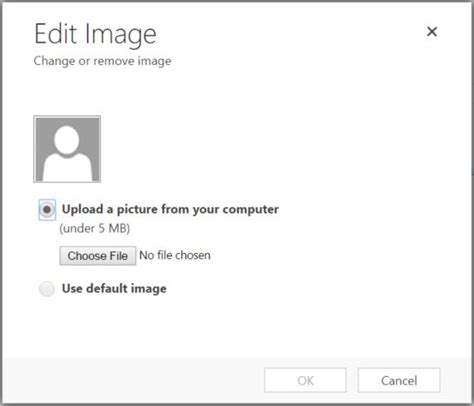Viewport: 474px width, 406px height.
Task: Select the Use default image radio button
Action: click(x=47, y=289)
